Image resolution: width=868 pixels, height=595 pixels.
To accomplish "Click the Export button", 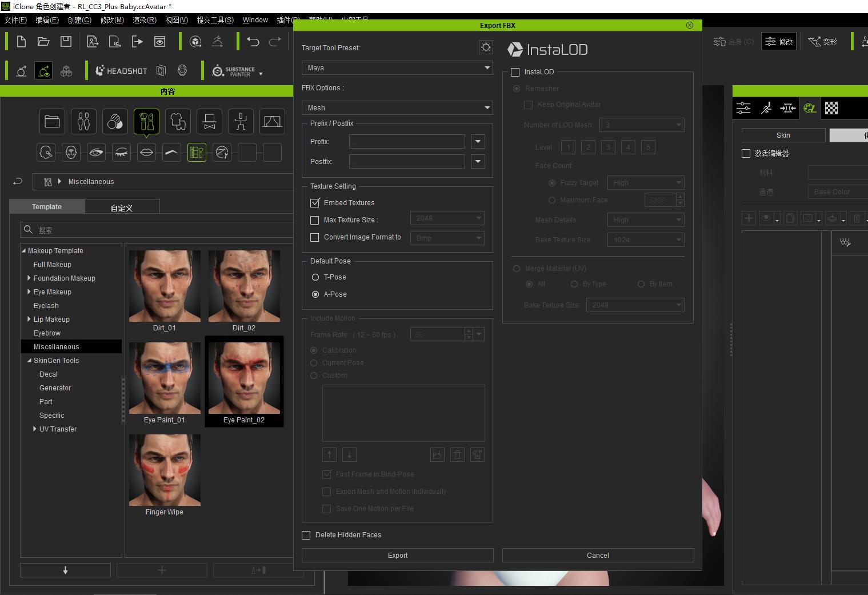I will 398,556.
